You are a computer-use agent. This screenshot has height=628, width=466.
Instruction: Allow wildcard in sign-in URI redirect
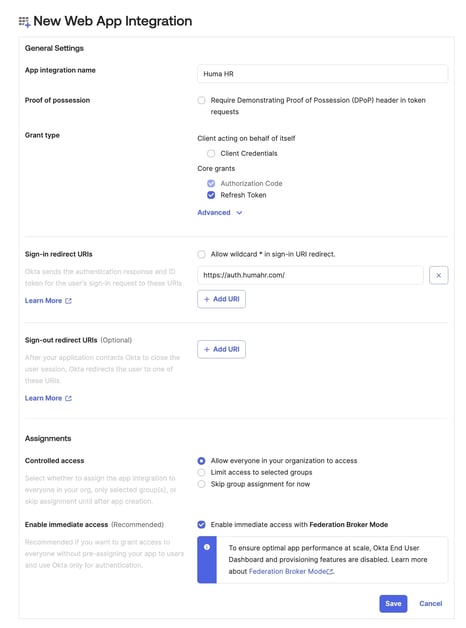pos(201,254)
